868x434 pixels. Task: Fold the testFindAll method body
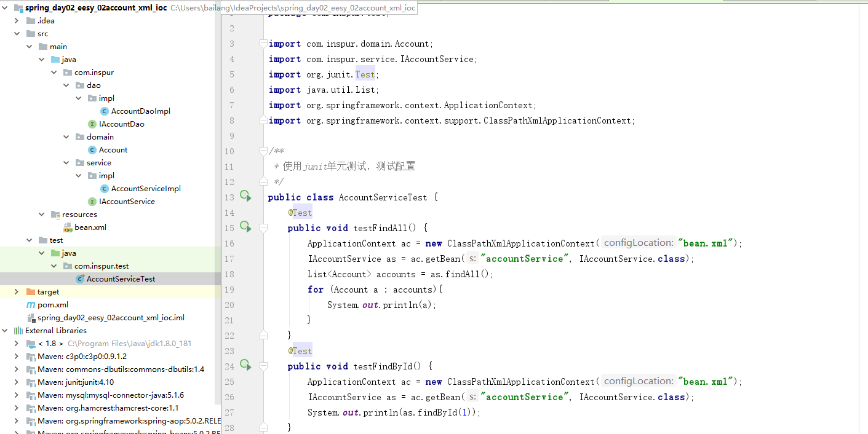(263, 227)
